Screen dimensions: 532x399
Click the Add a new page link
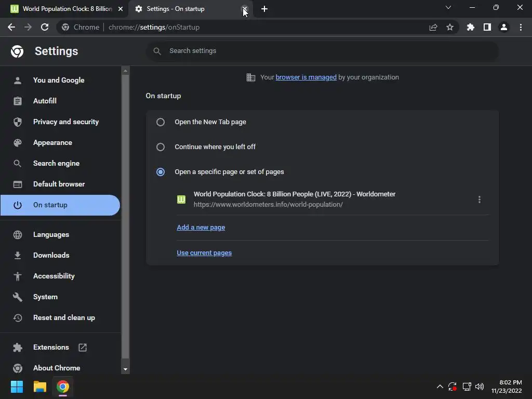pos(201,228)
